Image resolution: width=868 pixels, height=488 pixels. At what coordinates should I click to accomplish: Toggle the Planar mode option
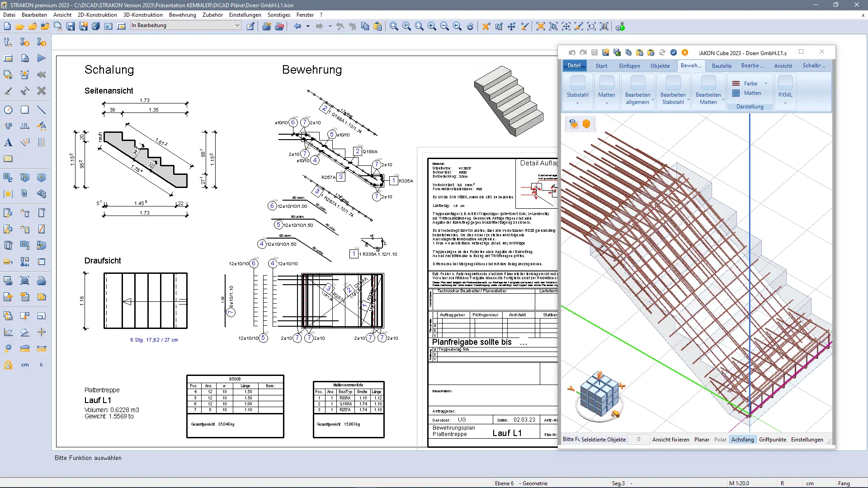[702, 439]
